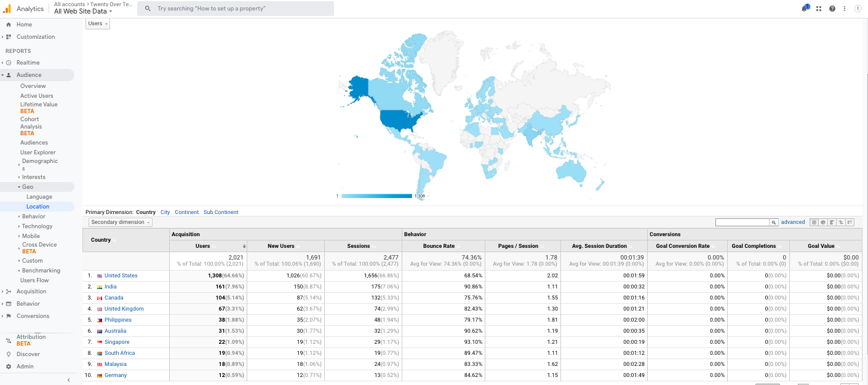Click the Acquisition arrows icon

coord(9,292)
